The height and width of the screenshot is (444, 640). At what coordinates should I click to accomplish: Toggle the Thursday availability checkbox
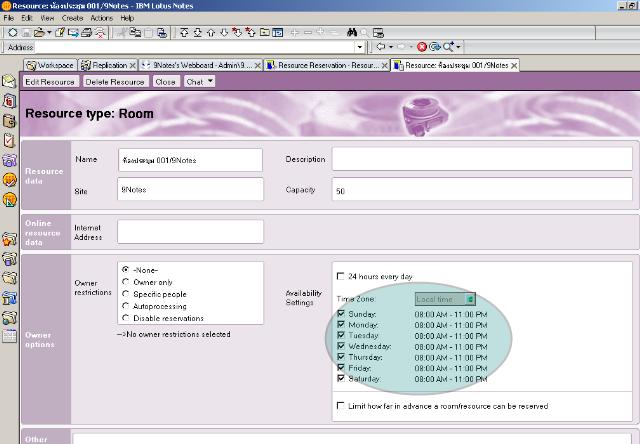(x=341, y=357)
